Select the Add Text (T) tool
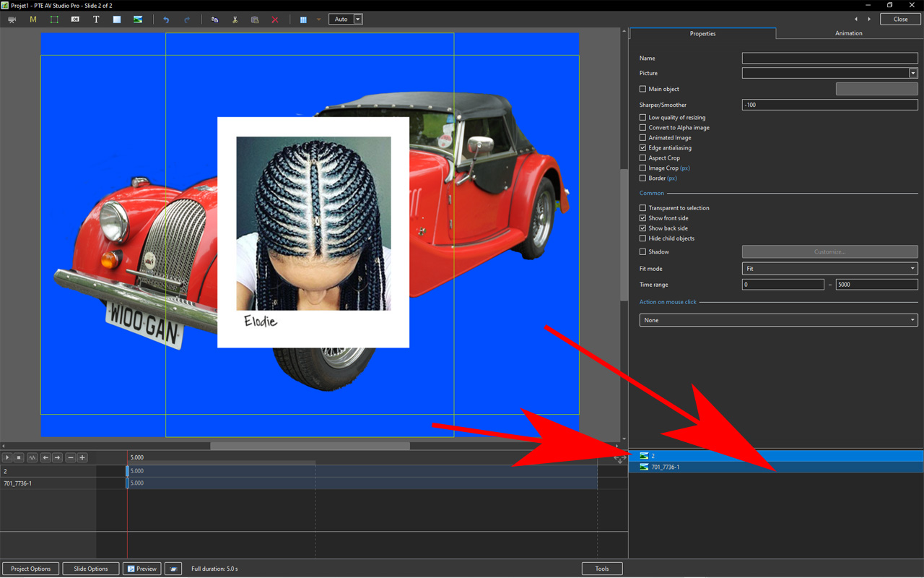The height and width of the screenshot is (578, 924). [x=96, y=20]
